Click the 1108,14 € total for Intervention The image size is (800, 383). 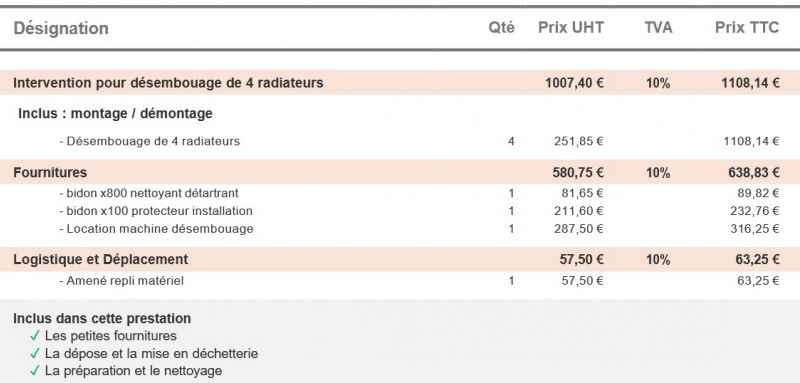tap(751, 83)
